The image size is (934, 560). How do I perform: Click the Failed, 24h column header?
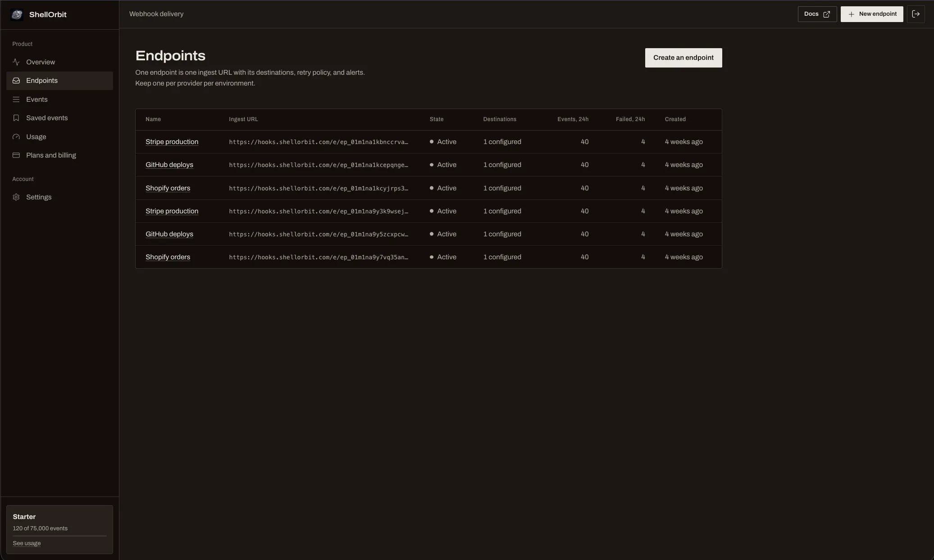[x=630, y=119]
